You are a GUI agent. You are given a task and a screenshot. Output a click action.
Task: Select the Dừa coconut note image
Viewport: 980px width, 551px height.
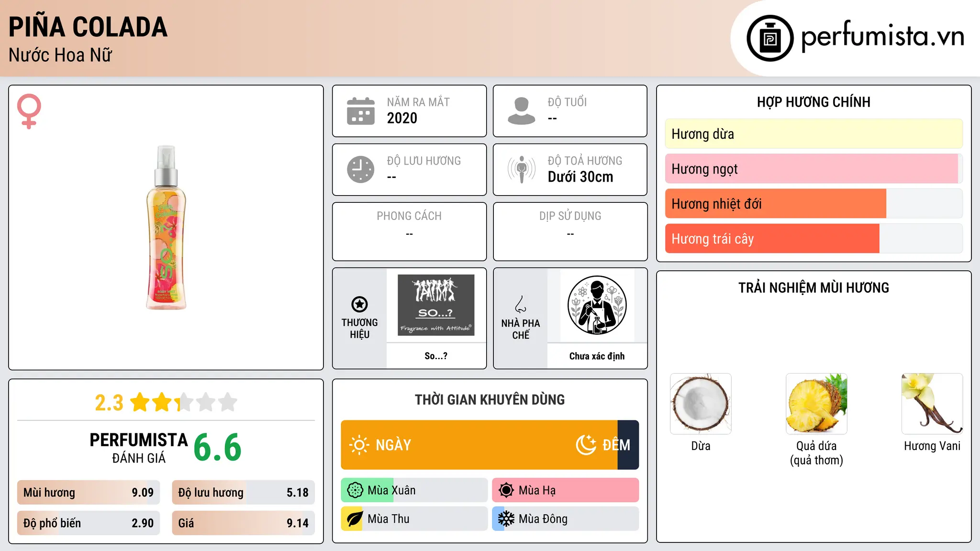[701, 404]
